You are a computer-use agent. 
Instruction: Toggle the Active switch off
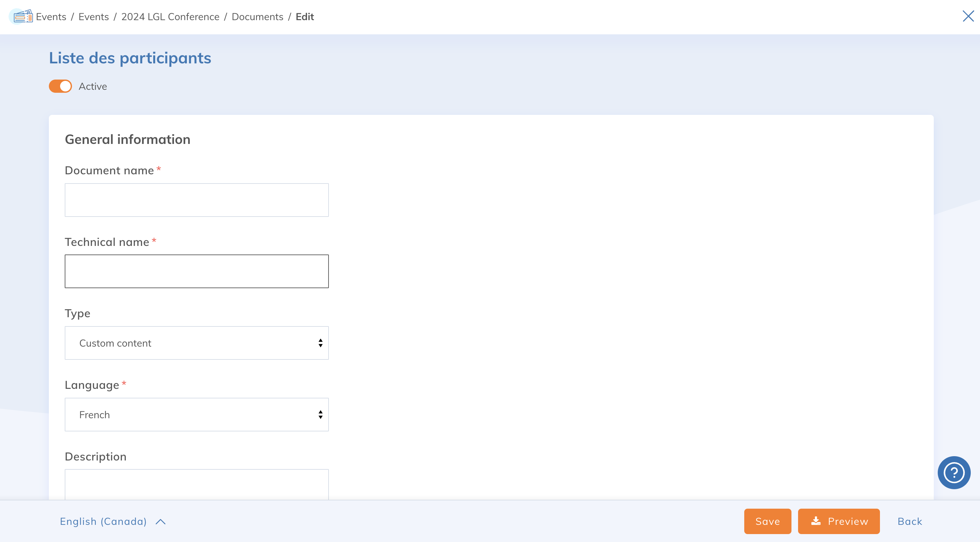point(60,86)
